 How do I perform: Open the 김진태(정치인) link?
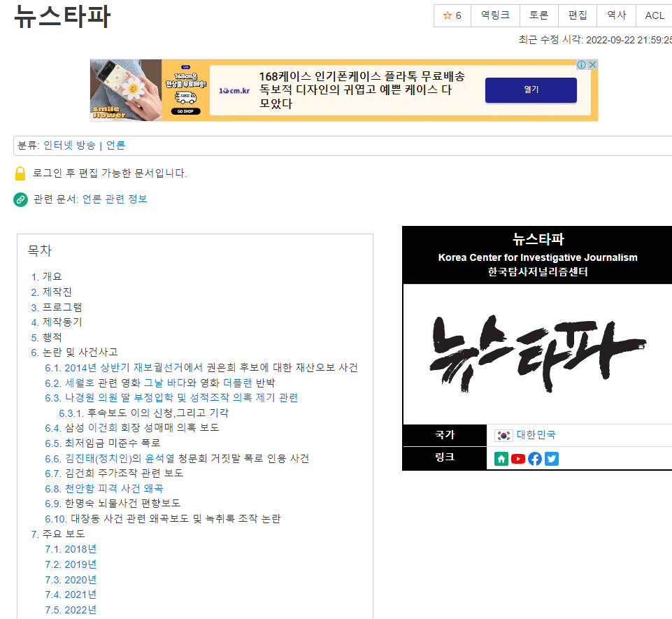[99, 459]
